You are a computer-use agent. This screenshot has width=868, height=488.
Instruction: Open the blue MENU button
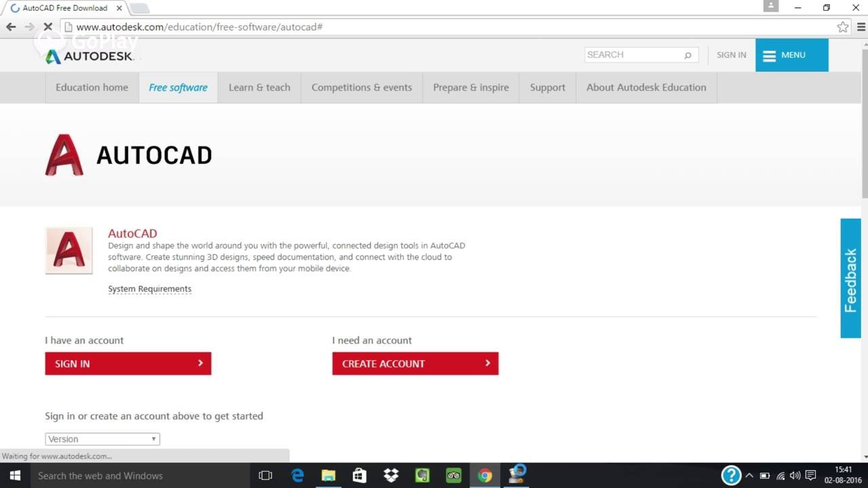(x=791, y=55)
